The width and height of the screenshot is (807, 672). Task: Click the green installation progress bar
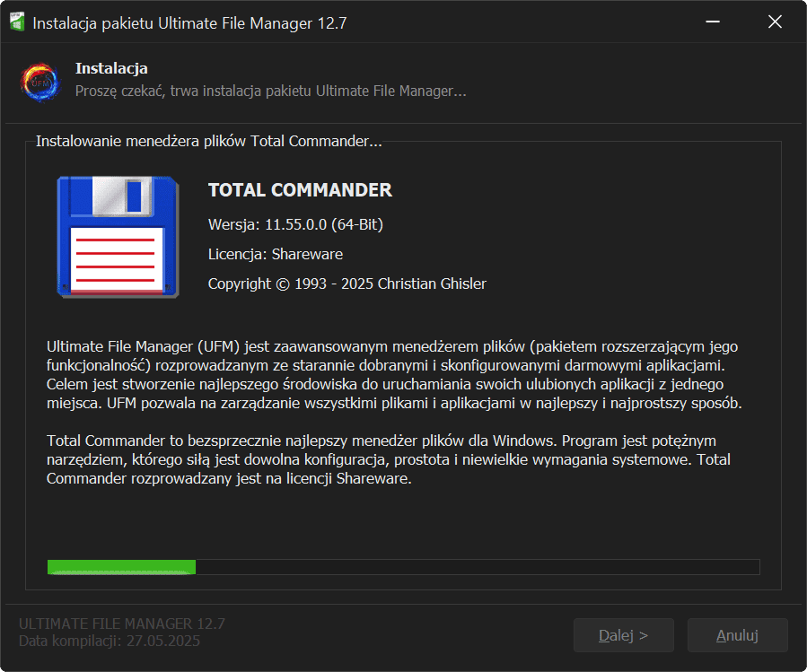pos(403,567)
